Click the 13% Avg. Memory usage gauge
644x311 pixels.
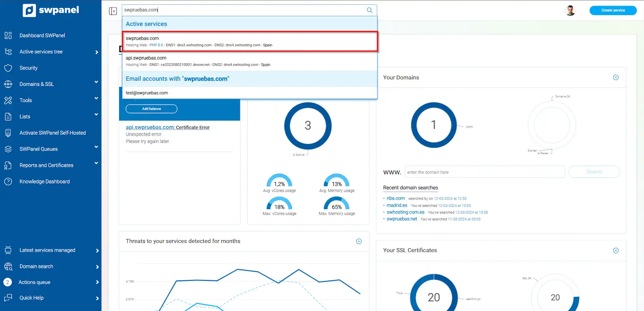[336, 181]
